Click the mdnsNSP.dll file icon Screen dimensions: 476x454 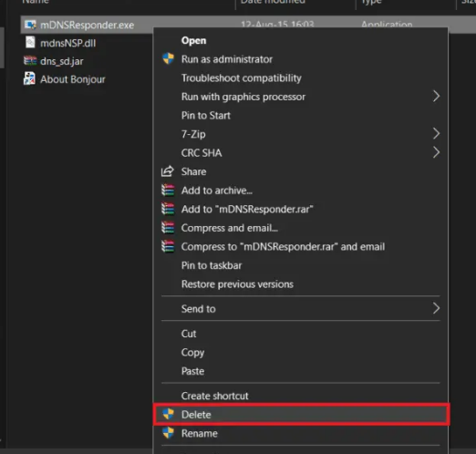(30, 43)
